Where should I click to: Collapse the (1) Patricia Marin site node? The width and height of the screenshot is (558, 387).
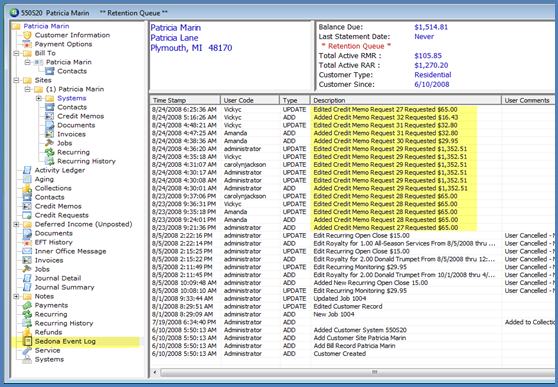click(x=28, y=89)
